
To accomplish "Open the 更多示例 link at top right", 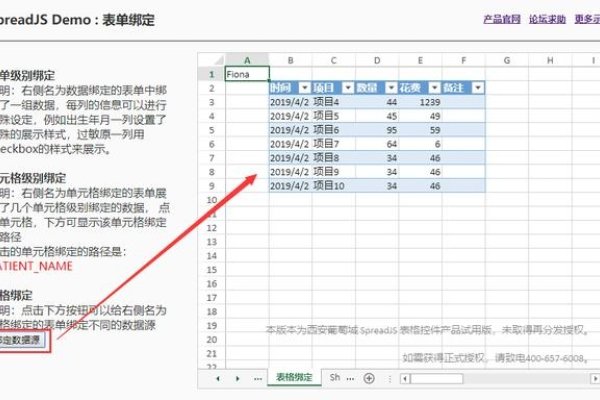I will (x=587, y=19).
